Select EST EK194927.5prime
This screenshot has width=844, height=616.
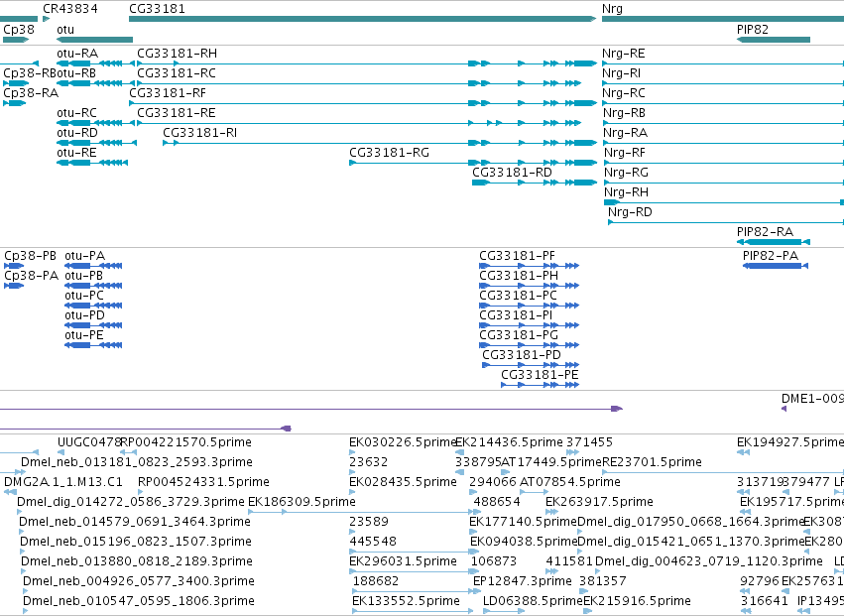coord(790,442)
